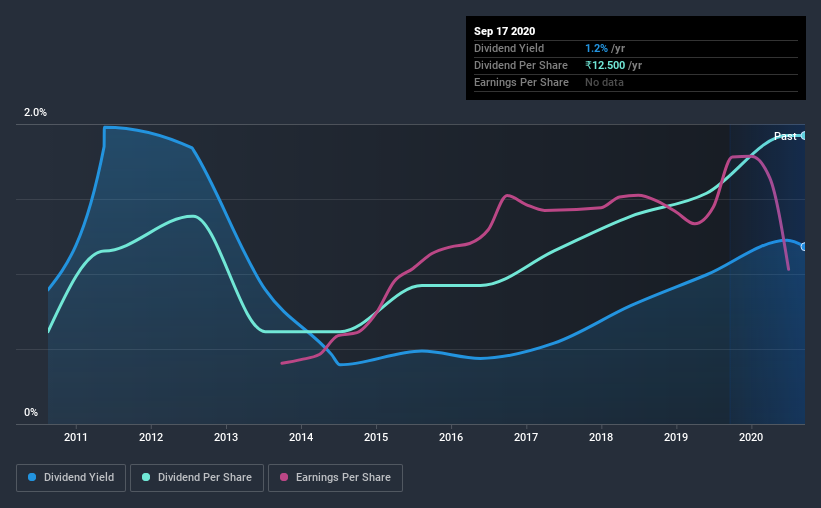Click the Earnings Per Share tooltip row label
This screenshot has height=508, width=821.
pos(521,82)
